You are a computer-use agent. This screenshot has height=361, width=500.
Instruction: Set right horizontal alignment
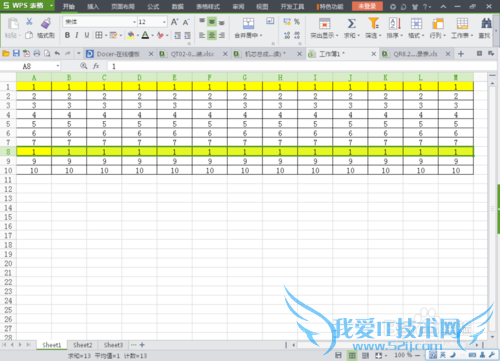pos(222,35)
